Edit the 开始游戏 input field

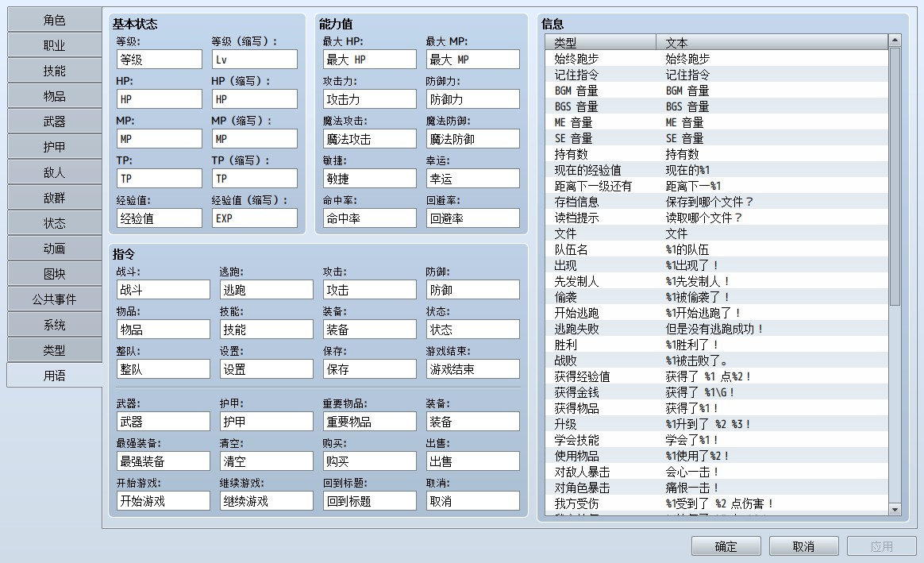tap(164, 501)
